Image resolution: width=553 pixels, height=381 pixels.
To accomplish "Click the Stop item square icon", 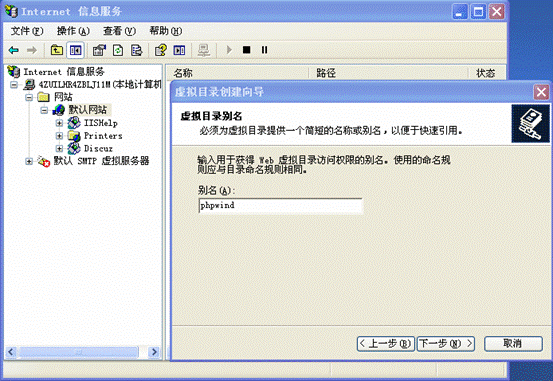I will coord(247,50).
